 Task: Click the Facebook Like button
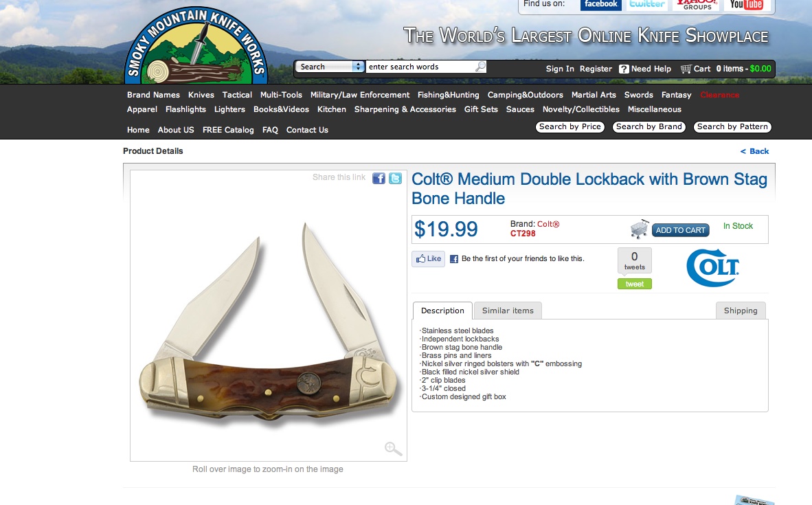tap(428, 259)
